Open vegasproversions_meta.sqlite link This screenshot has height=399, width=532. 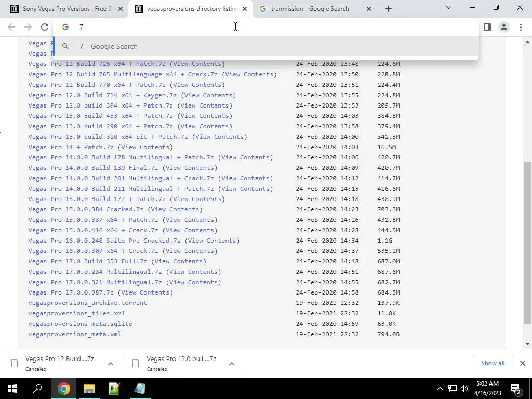[x=80, y=324]
